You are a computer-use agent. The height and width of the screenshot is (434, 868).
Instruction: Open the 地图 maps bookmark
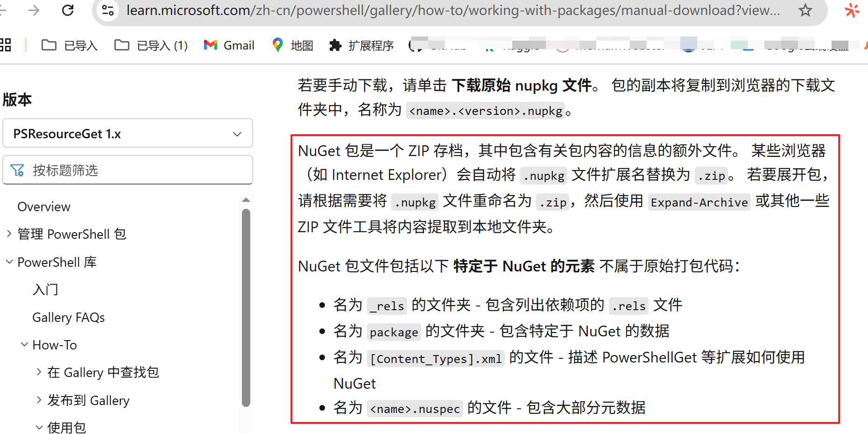coord(292,45)
